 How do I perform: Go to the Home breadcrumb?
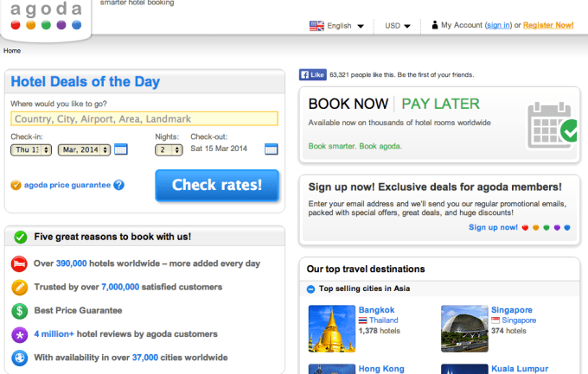pos(12,51)
